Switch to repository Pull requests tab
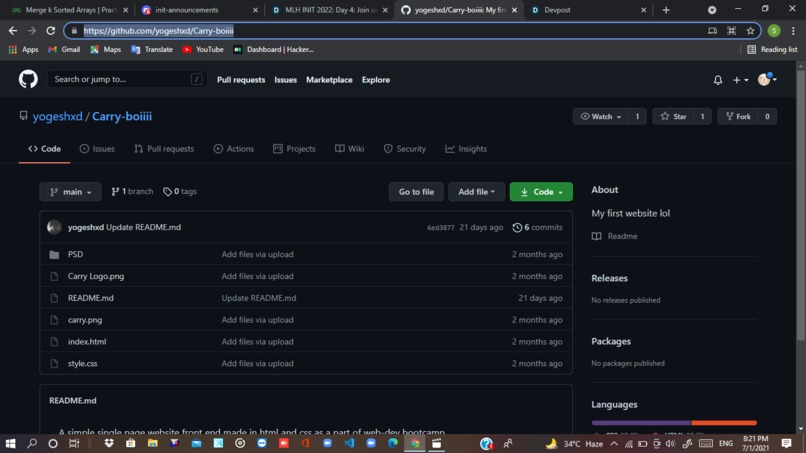This screenshot has height=453, width=806. point(164,149)
